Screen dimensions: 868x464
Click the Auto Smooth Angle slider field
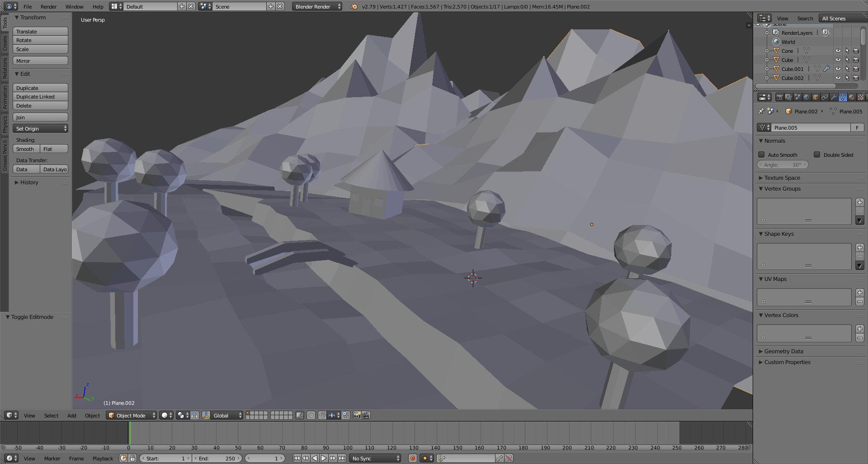click(x=783, y=165)
